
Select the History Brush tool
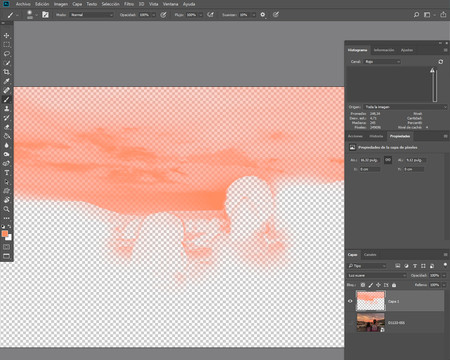(6, 118)
